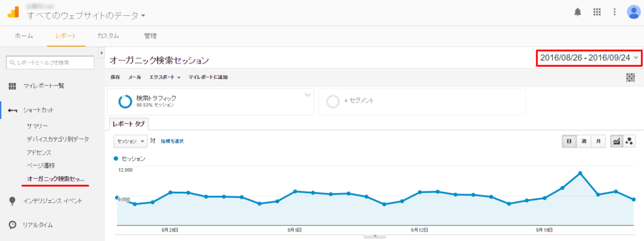Click the report search field
This screenshot has height=241, width=644.
pyautogui.click(x=50, y=63)
